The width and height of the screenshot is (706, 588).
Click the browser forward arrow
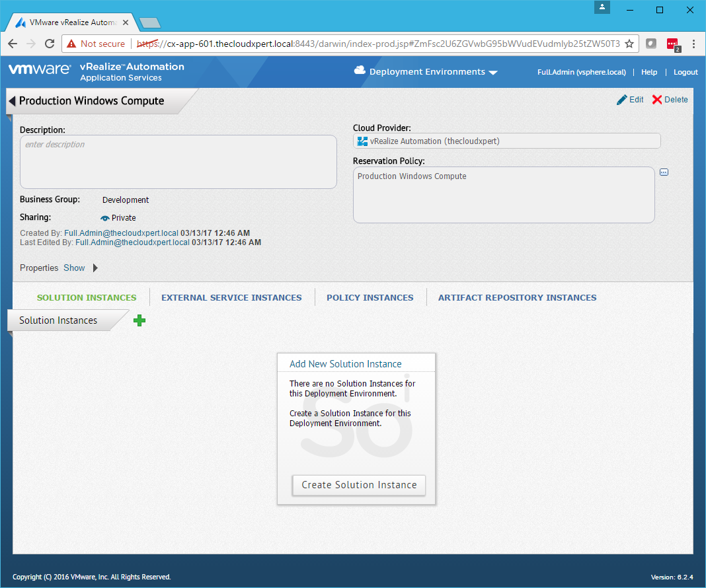[x=31, y=44]
